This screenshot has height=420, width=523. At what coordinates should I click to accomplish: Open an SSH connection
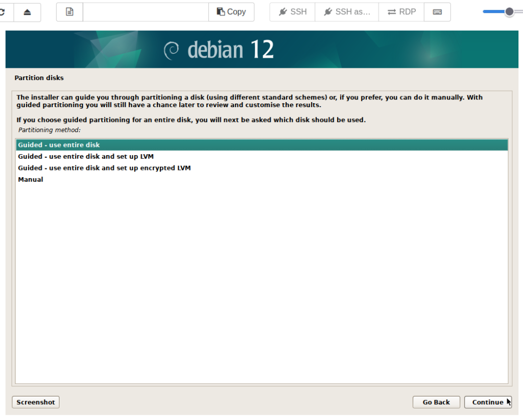click(293, 12)
